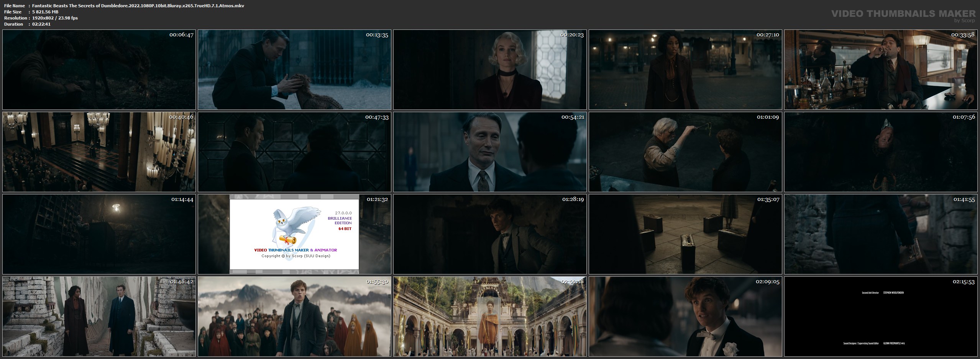Open the thumbnail at 00:06:47

tap(99, 70)
